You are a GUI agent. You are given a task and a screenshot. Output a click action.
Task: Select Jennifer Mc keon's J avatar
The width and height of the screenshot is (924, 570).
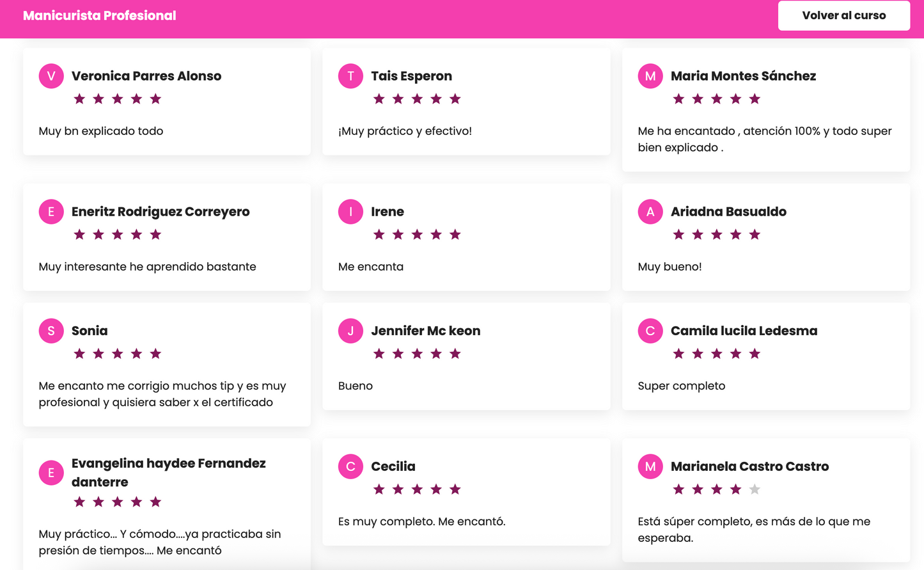pos(350,331)
